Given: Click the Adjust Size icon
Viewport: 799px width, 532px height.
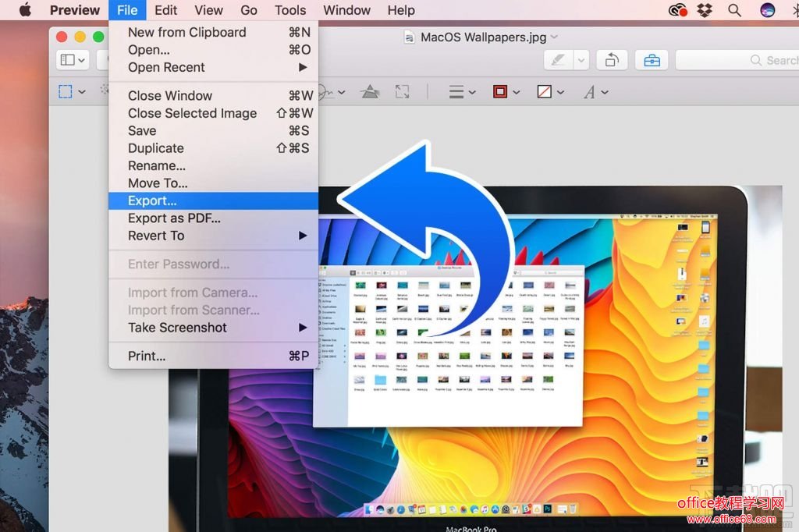Looking at the screenshot, I should point(402,92).
